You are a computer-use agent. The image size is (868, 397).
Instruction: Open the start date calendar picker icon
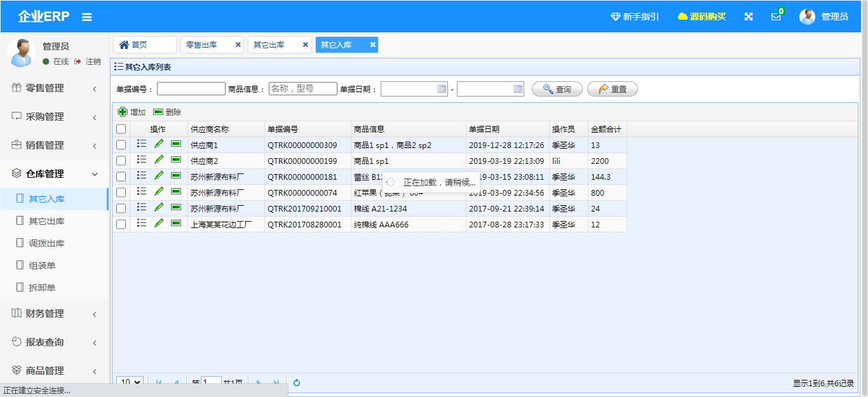442,89
